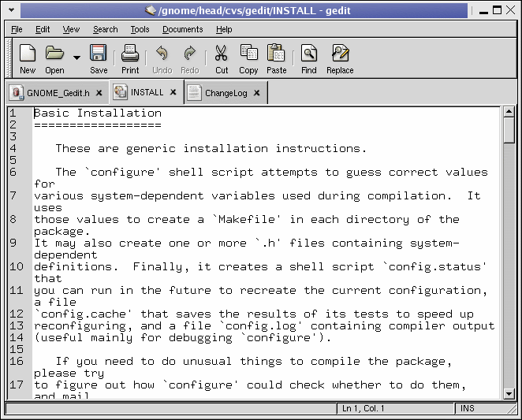
Task: Open the Search menu
Action: [105, 29]
